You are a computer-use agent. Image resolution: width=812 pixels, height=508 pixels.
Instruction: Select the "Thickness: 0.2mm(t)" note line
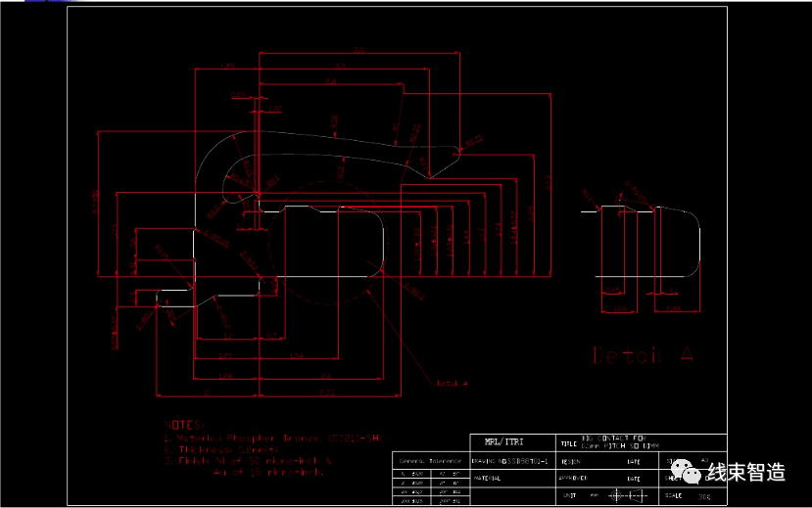pos(221,449)
